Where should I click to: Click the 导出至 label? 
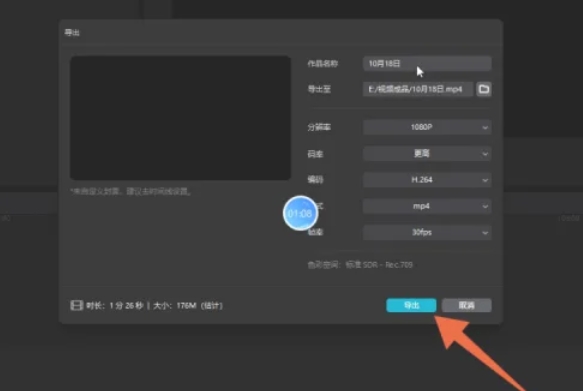319,89
